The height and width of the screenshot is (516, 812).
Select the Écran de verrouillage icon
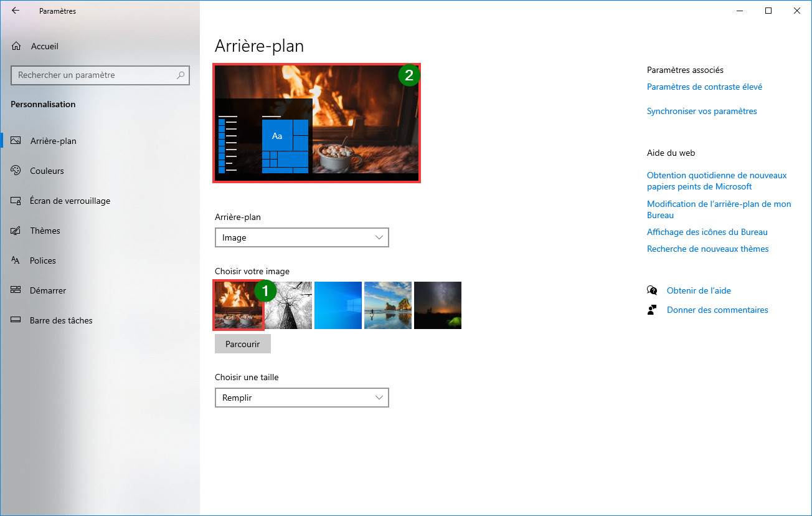(16, 201)
